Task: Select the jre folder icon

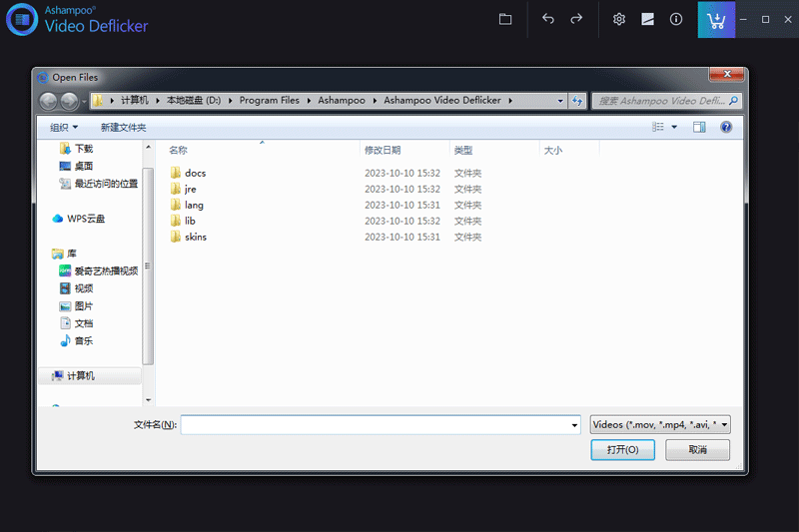Action: (176, 189)
